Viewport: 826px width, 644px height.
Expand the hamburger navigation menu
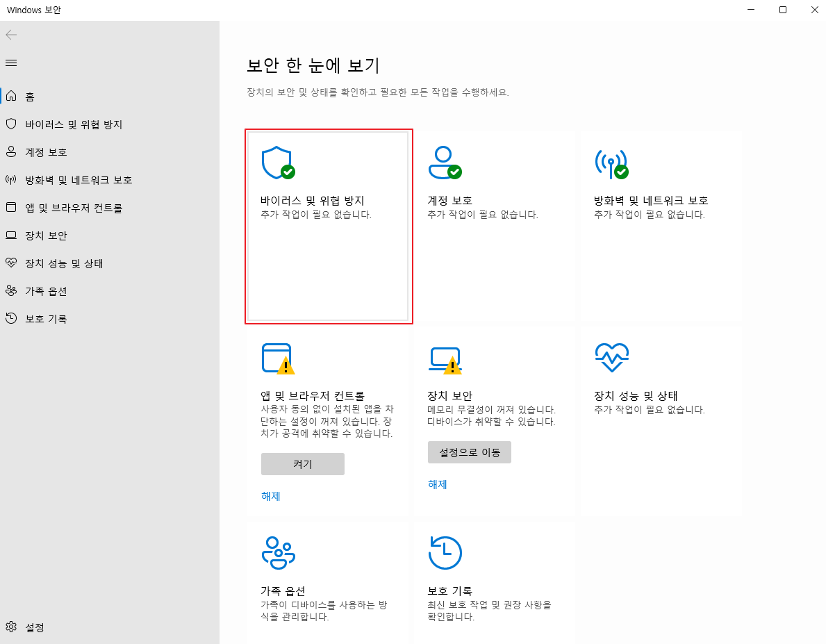10,63
